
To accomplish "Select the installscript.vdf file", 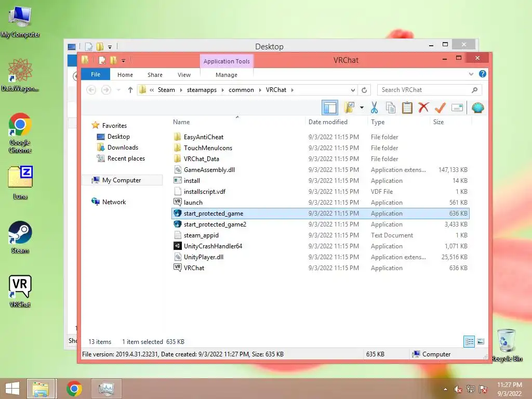I will [321, 191].
